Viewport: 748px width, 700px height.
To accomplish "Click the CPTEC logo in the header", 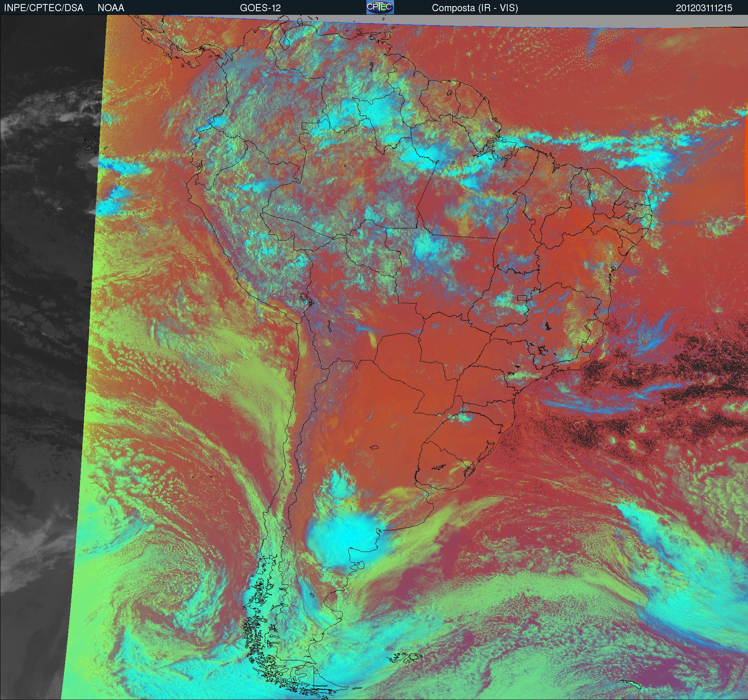I will coord(380,7).
